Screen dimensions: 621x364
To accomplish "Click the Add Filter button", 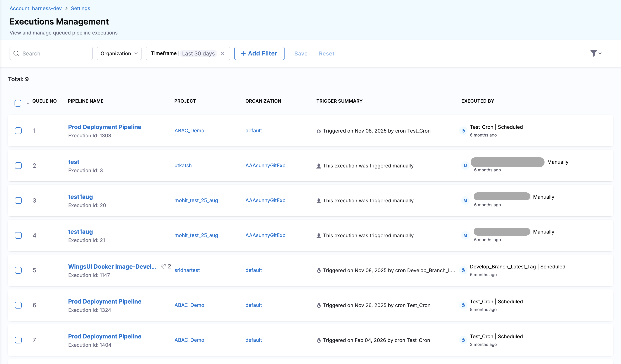I will (259, 53).
